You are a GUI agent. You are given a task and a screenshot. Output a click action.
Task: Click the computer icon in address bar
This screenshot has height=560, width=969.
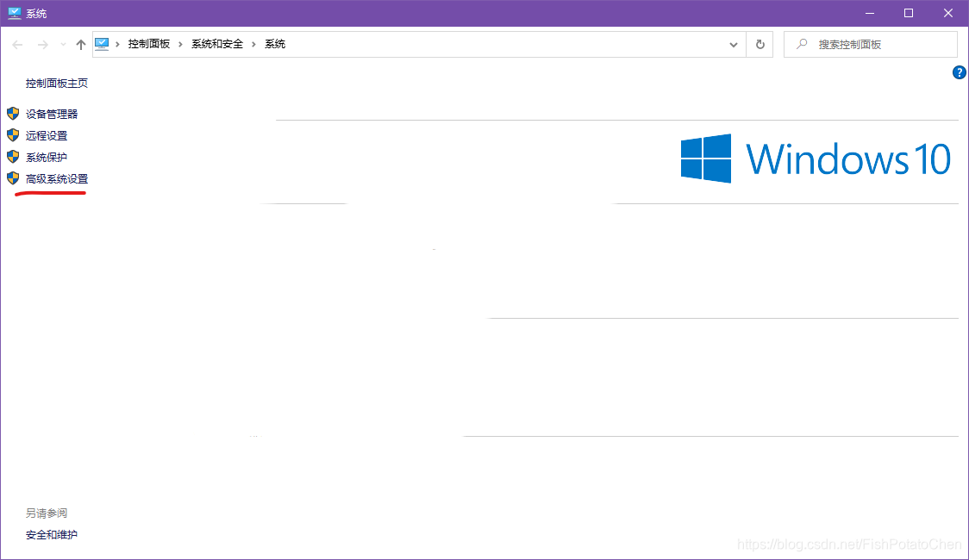click(x=102, y=44)
